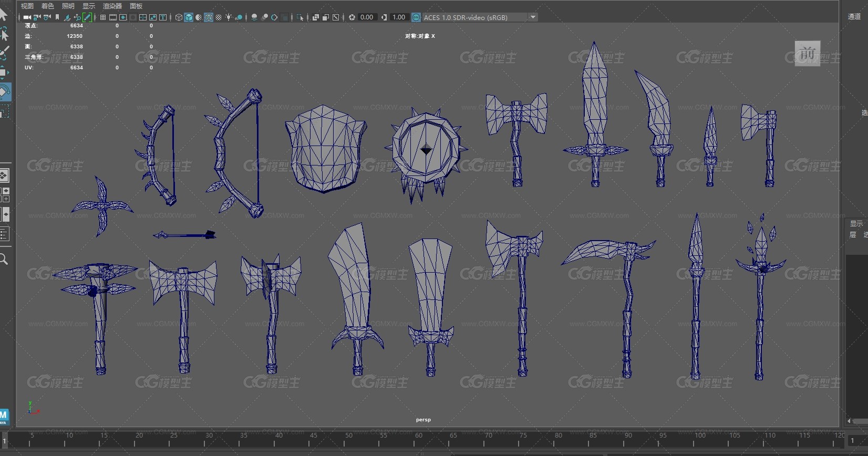
Task: Select the Paint selection tool
Action: pyautogui.click(x=4, y=53)
